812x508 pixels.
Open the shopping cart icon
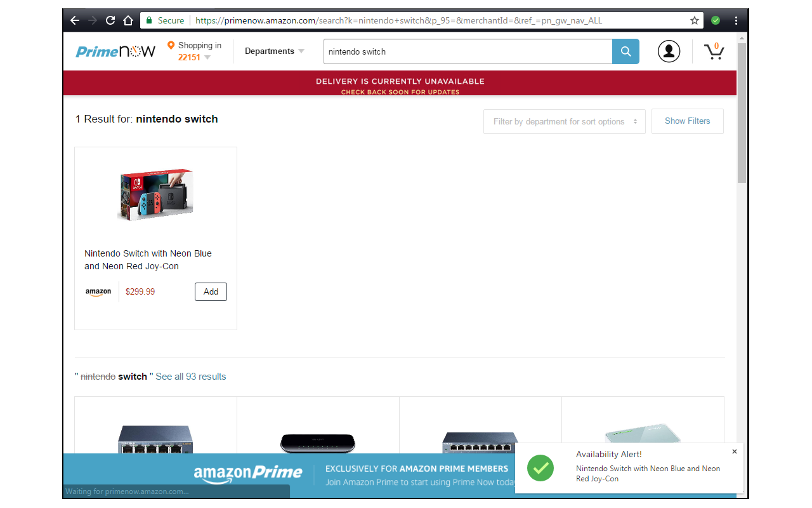(x=714, y=51)
